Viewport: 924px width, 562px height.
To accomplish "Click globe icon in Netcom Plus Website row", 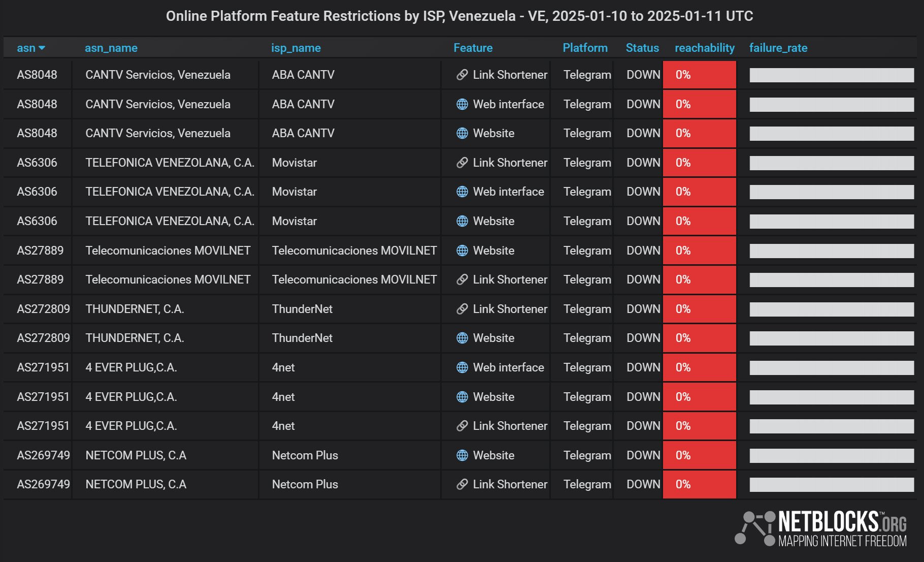I will [x=462, y=455].
